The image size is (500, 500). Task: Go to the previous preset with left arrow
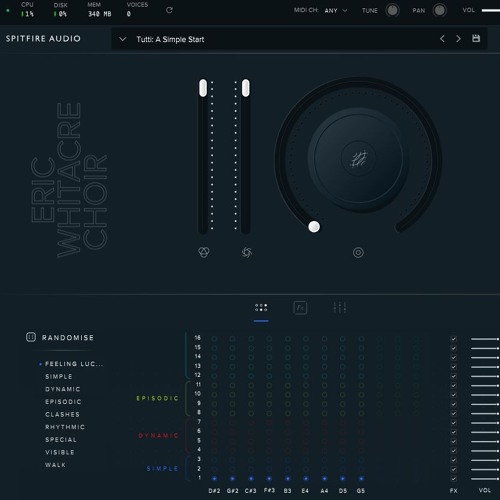point(442,39)
